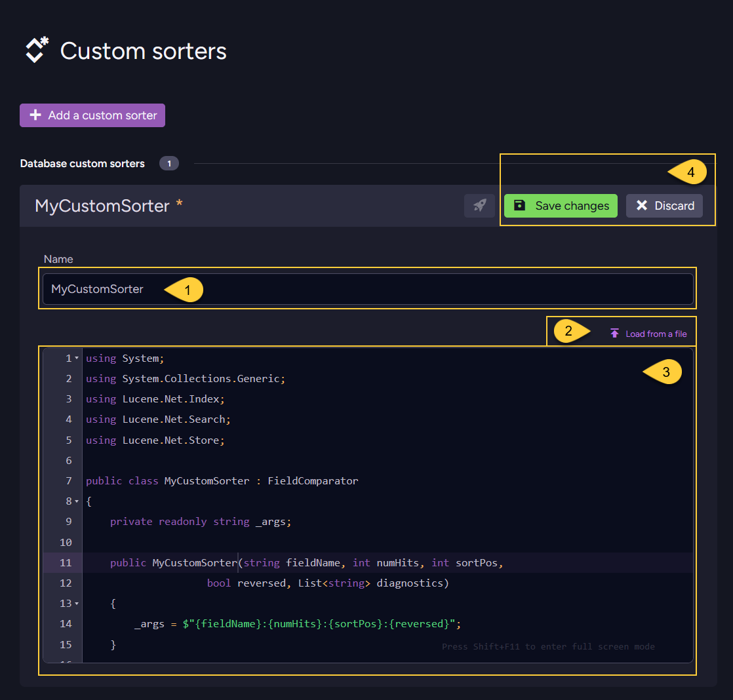Click code line 'using Lucene.Net.Search;'
The image size is (733, 700).
point(158,419)
